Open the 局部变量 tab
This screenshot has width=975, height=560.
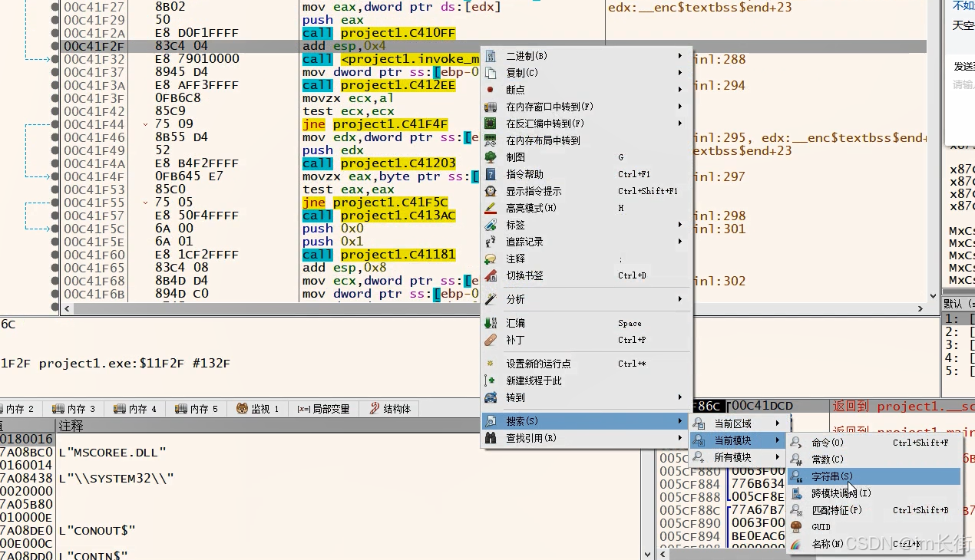coord(322,409)
